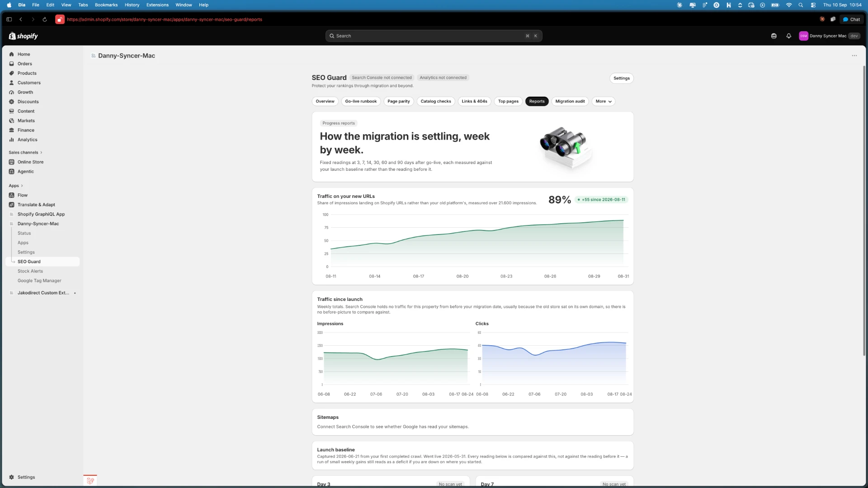Open the Agentic channel icon
The width and height of the screenshot is (868, 488).
point(12,171)
